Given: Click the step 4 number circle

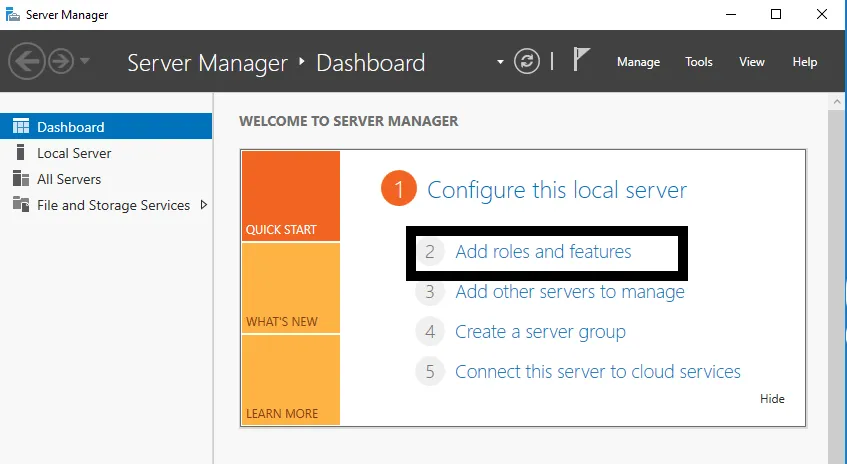Looking at the screenshot, I should coord(430,331).
